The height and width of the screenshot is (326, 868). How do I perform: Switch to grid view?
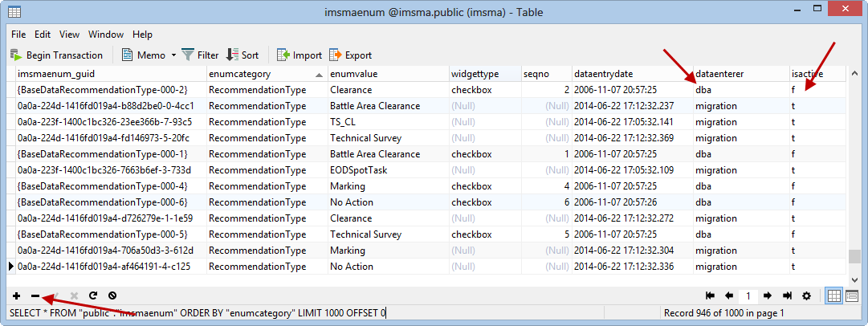click(834, 295)
